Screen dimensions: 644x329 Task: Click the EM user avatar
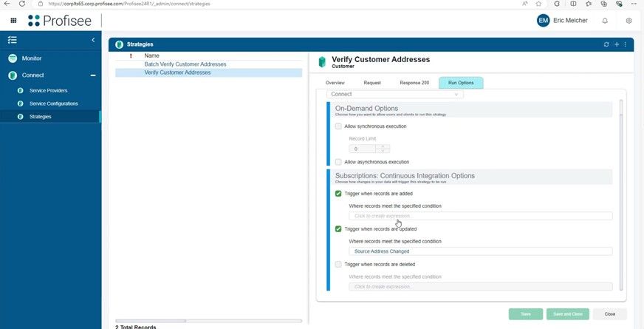click(x=543, y=21)
